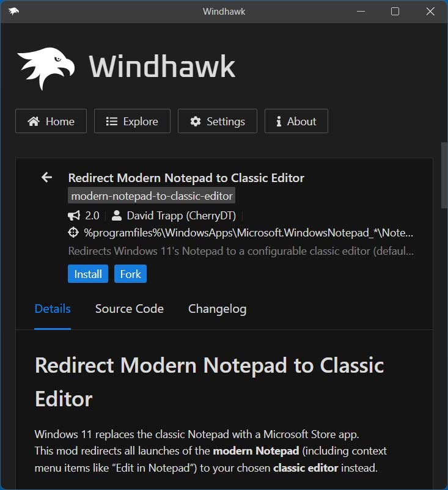Switch to the Source Code tab
Screen dimensions: 448x490
[130, 309]
